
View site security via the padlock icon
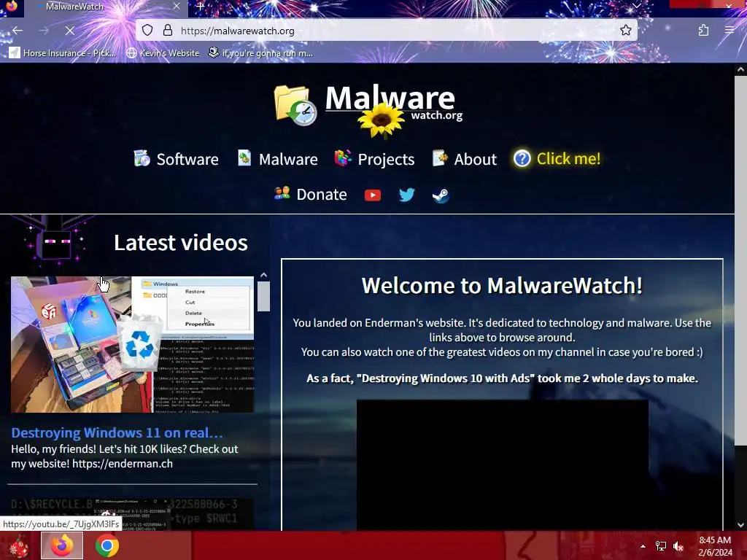[168, 31]
